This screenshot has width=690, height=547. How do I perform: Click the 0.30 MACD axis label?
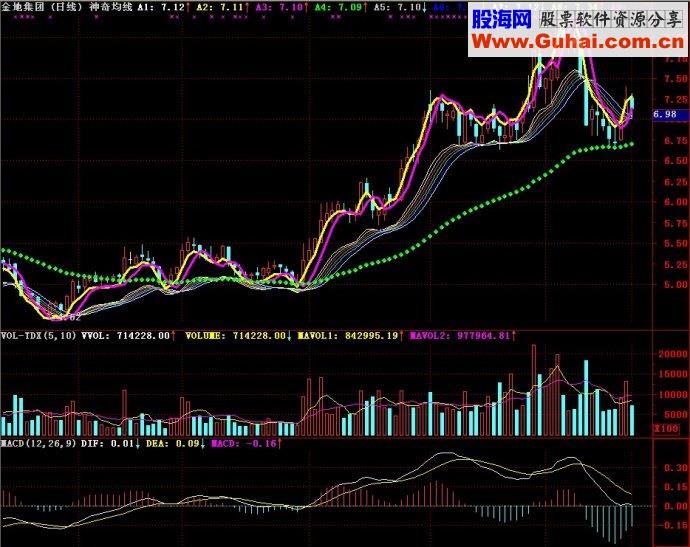[676, 467]
